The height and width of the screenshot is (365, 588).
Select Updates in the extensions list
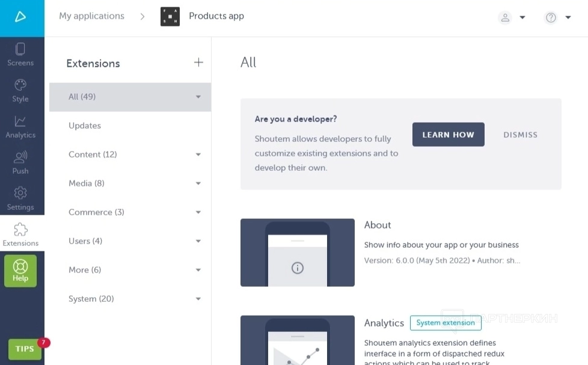click(85, 126)
